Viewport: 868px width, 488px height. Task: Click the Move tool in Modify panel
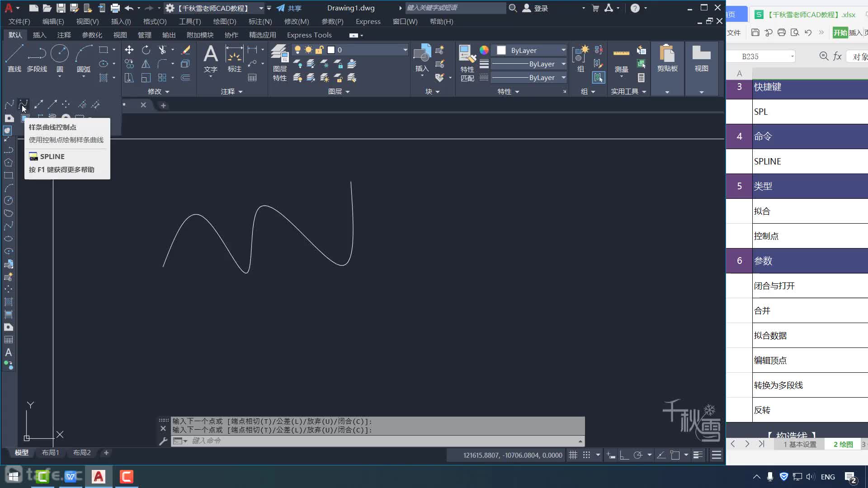129,50
